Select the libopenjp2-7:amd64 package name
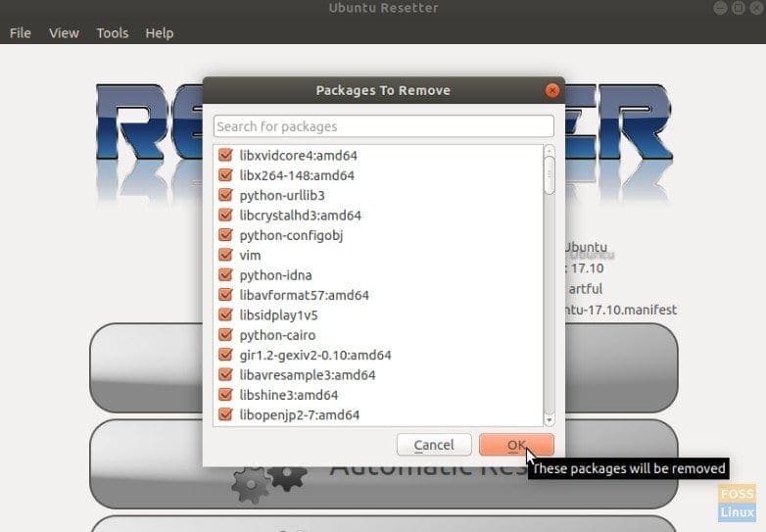Viewport: 766px width, 532px height. 300,415
